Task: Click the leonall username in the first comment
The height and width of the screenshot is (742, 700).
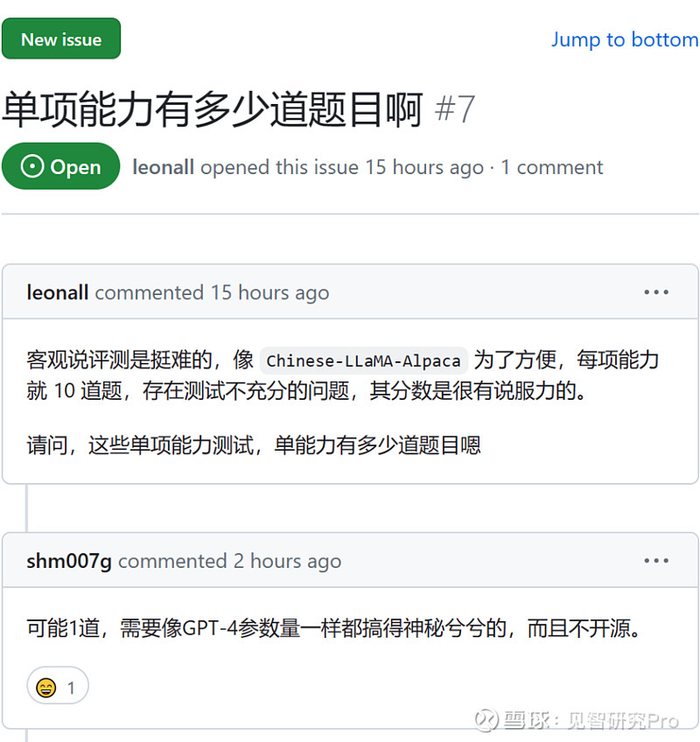Action: 58,293
